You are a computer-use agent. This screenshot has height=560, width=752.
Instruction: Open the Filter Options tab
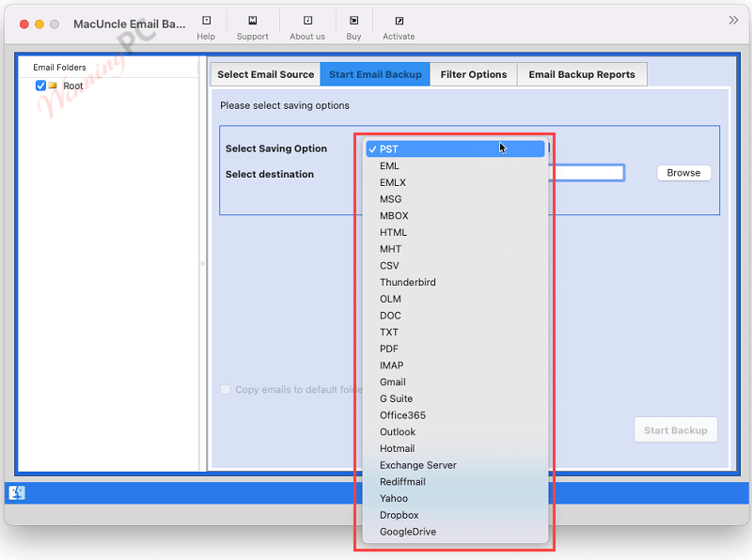click(x=474, y=74)
